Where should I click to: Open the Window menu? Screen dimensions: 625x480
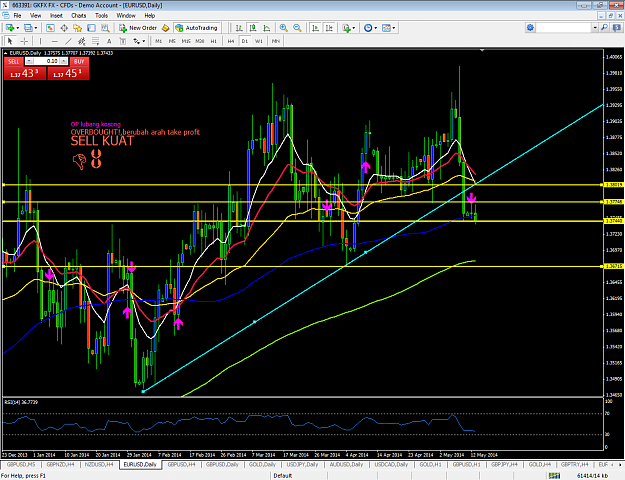point(126,16)
